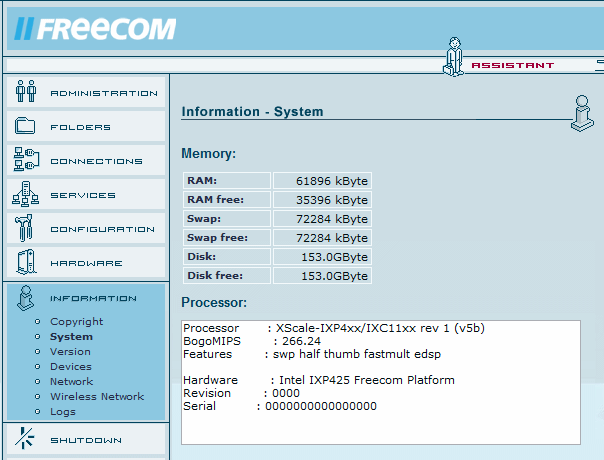Click inside the Processor details text box
The width and height of the screenshot is (604, 460).
click(x=380, y=380)
